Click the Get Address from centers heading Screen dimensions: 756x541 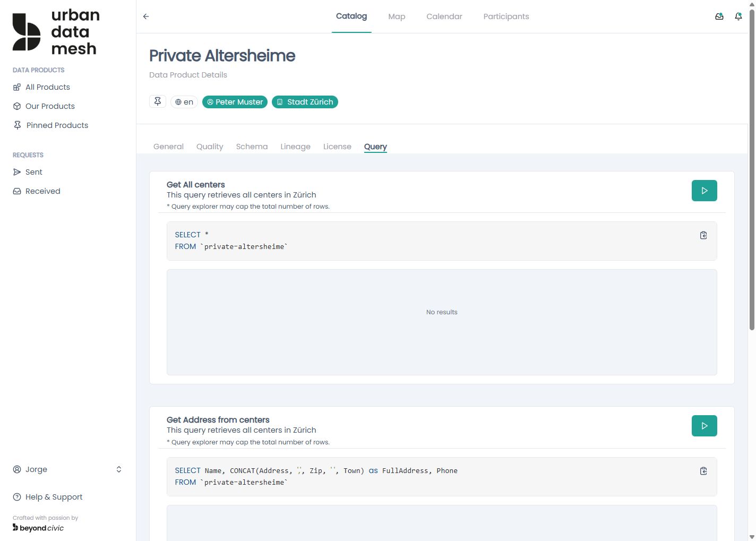pos(218,420)
